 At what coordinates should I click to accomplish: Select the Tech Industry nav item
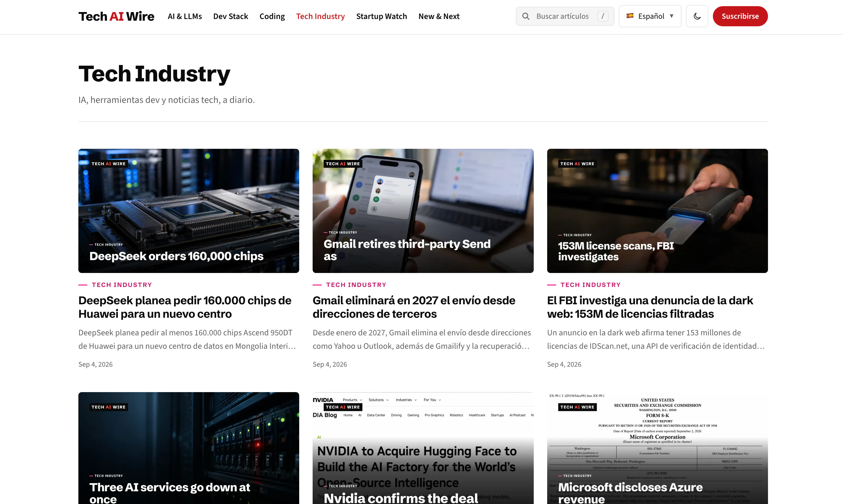coord(320,16)
